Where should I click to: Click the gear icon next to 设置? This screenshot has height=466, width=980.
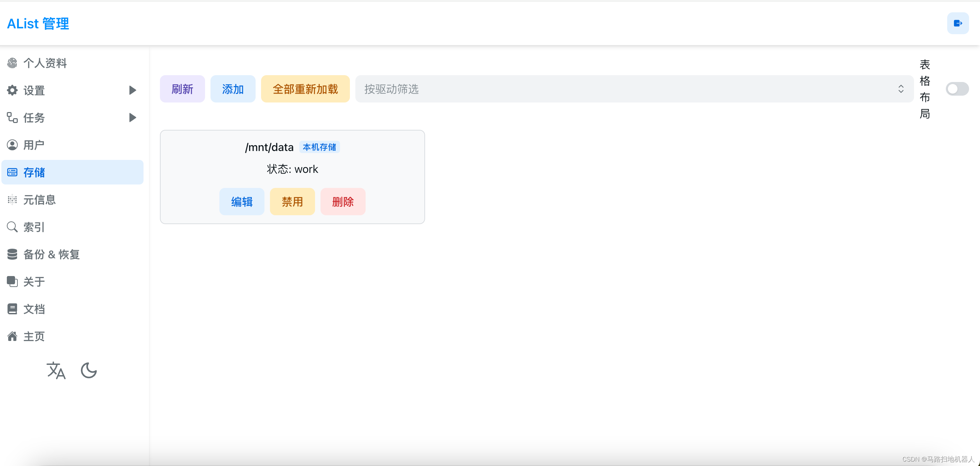pos(12,91)
